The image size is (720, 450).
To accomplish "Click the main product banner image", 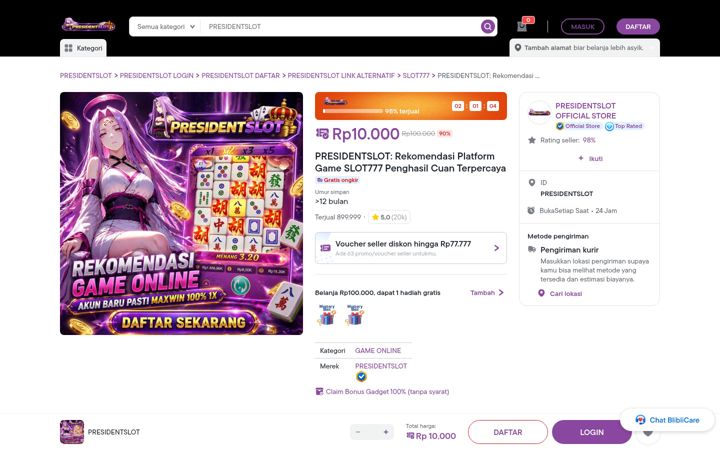I will (x=181, y=214).
